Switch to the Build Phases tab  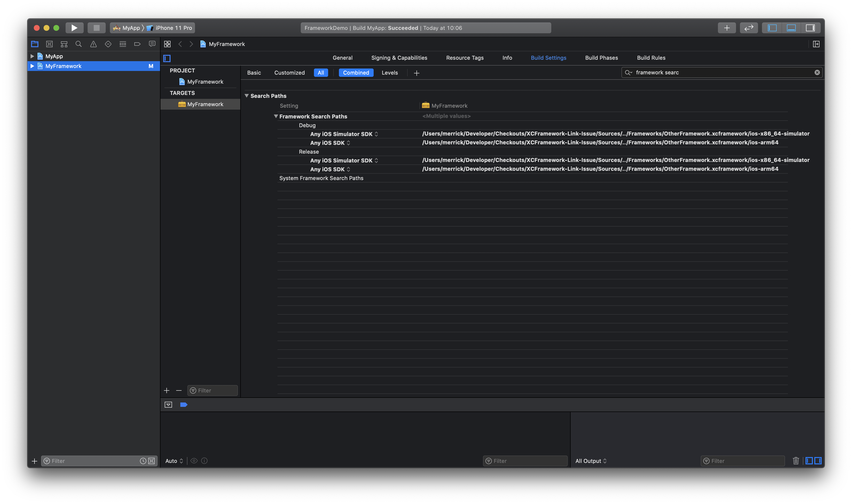click(601, 58)
